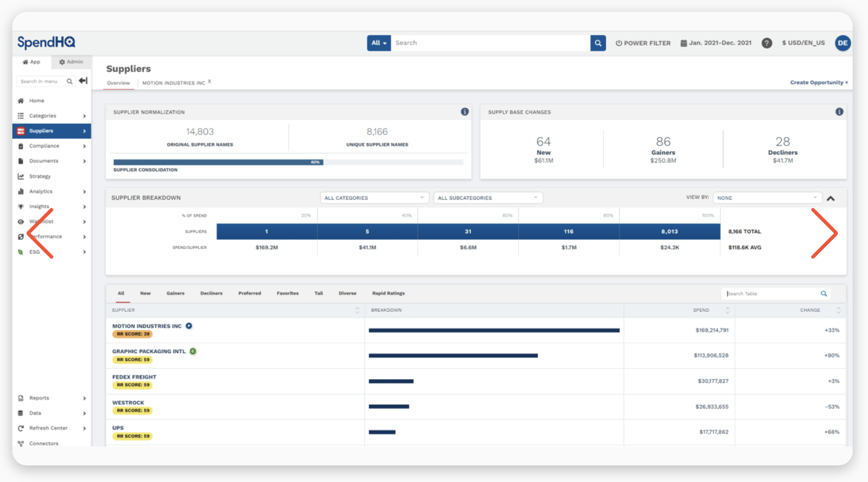Show Supply Base Changes info icon

839,112
